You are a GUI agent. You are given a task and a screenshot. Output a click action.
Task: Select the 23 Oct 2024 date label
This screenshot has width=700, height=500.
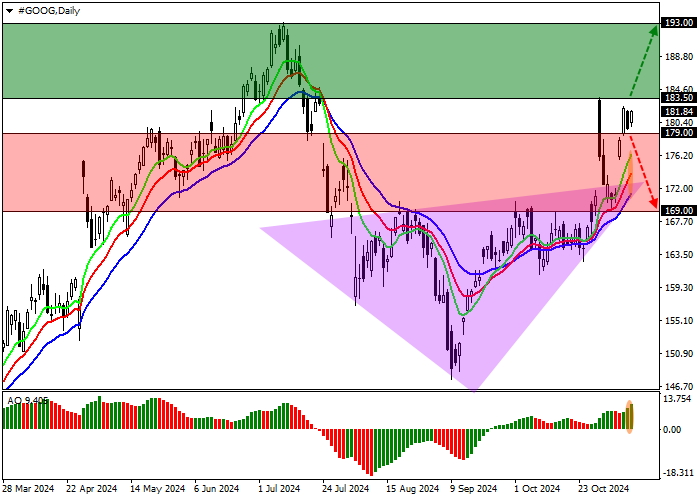[x=604, y=489]
